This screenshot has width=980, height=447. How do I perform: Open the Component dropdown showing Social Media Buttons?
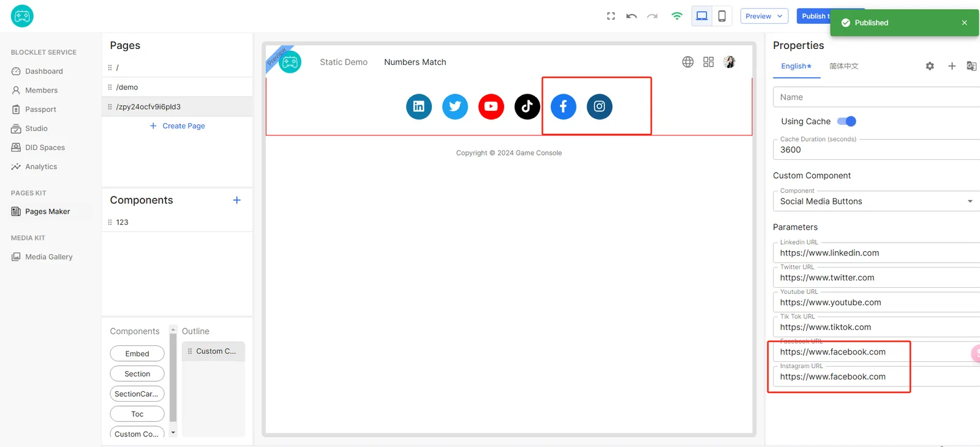tap(876, 201)
